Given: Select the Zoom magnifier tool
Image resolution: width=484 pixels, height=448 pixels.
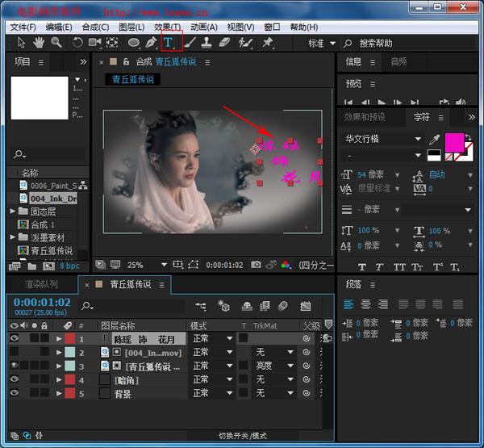Looking at the screenshot, I should (56, 42).
